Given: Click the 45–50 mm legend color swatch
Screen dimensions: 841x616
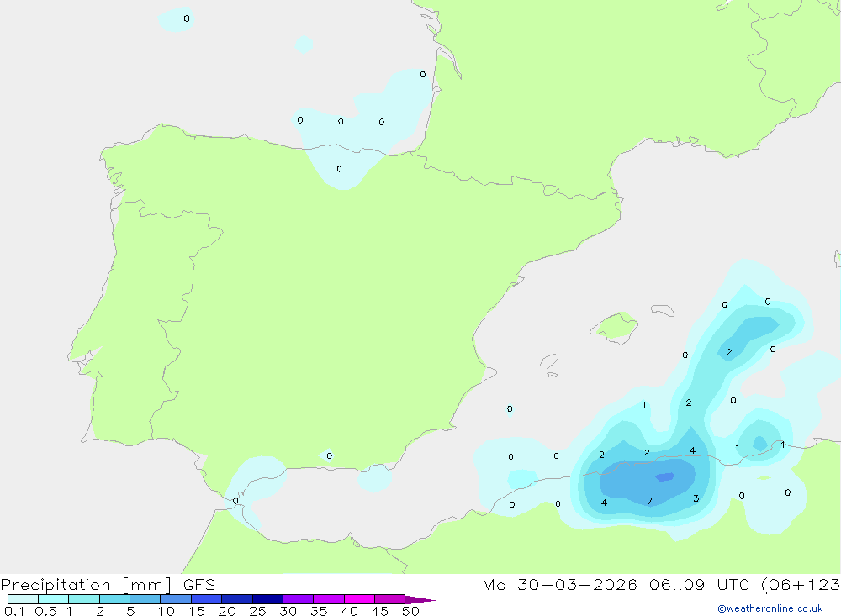Looking at the screenshot, I should tap(390, 599).
